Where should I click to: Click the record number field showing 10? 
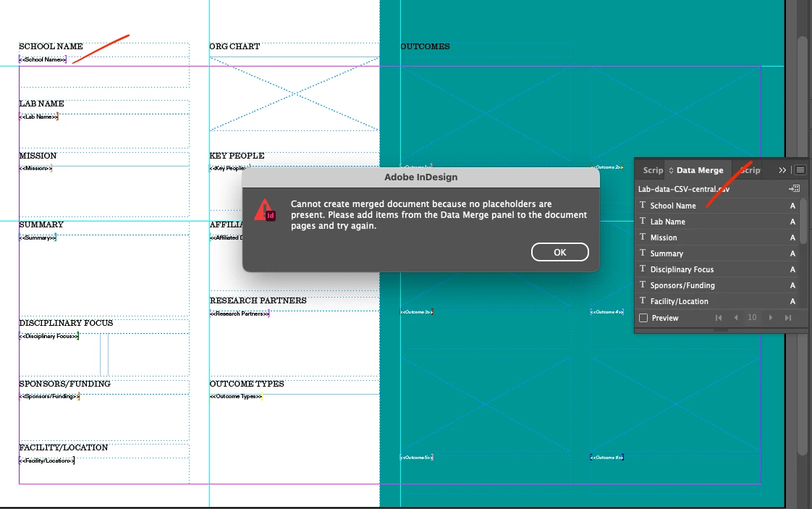click(x=753, y=317)
